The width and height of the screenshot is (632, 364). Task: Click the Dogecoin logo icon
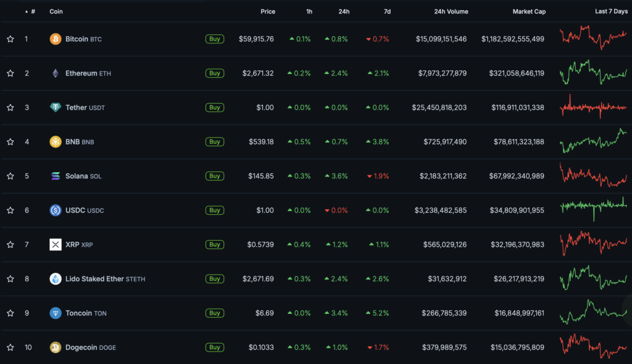click(56, 347)
